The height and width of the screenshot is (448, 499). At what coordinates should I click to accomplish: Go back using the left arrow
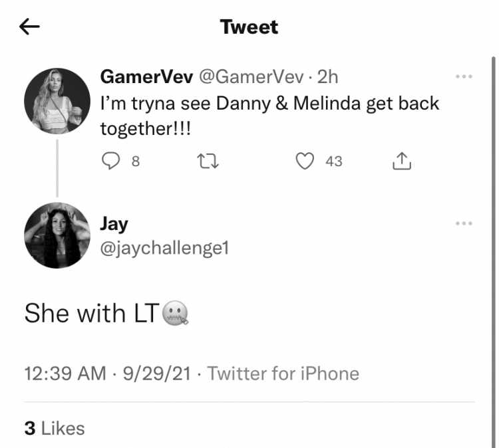(29, 27)
